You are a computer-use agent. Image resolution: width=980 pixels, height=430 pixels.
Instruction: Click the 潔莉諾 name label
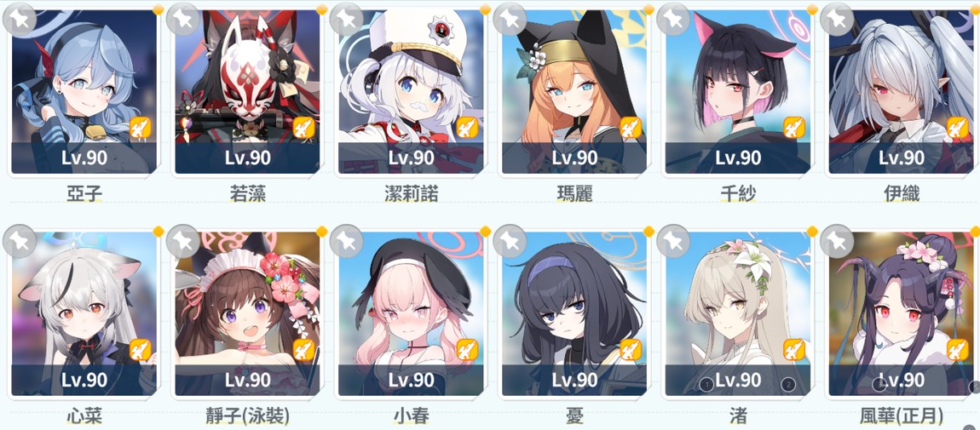(411, 194)
